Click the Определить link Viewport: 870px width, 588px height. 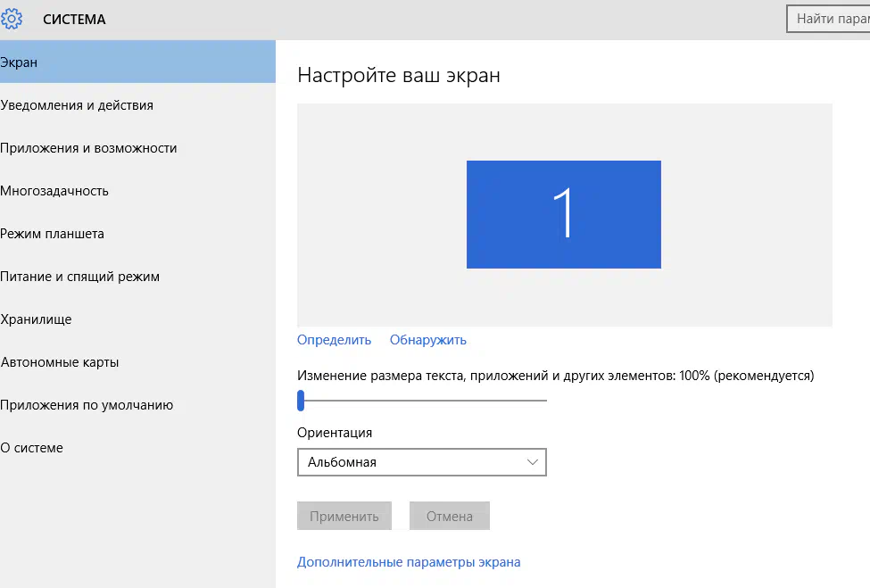click(334, 340)
